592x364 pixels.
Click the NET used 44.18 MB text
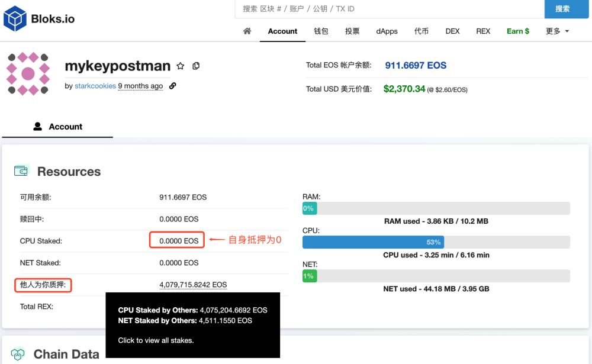click(436, 289)
